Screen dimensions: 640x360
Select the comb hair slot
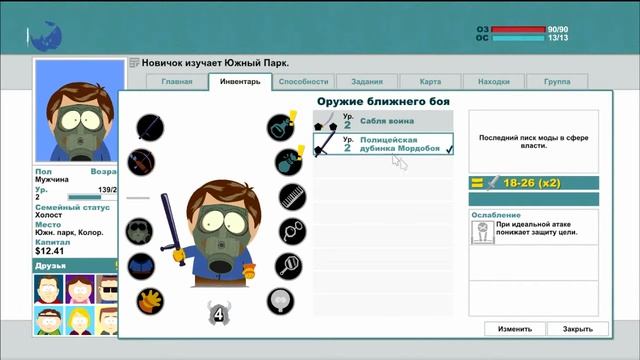pos(292,197)
